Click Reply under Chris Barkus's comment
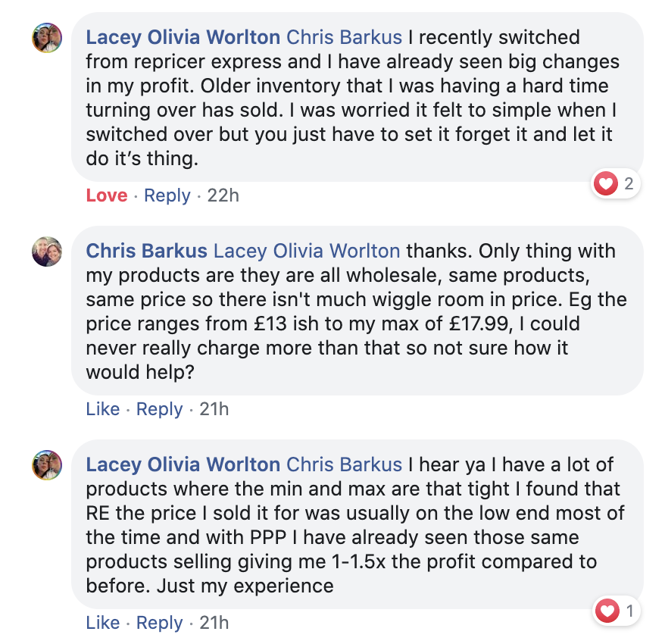The height and width of the screenshot is (644, 665). point(159,409)
